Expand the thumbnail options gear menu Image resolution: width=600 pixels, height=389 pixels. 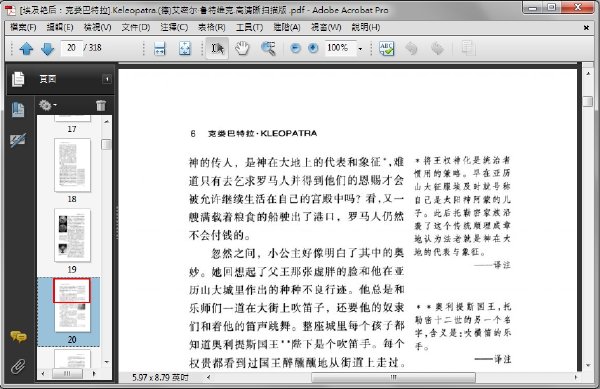(47, 105)
